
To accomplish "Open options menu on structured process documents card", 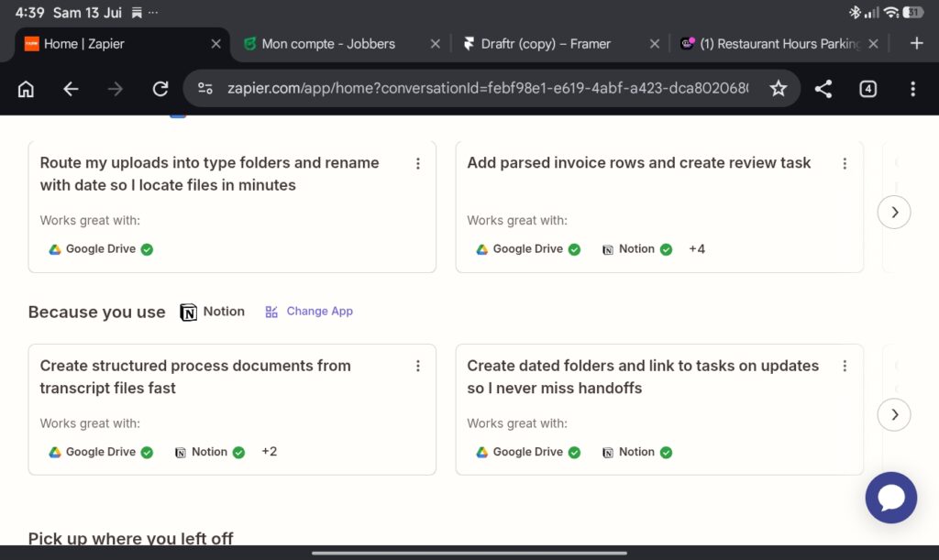I will click(418, 366).
